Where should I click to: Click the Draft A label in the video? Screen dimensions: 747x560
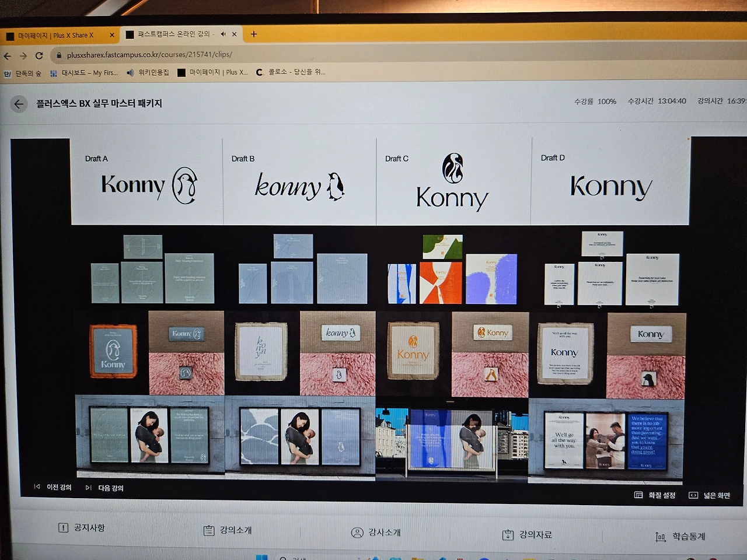(96, 159)
